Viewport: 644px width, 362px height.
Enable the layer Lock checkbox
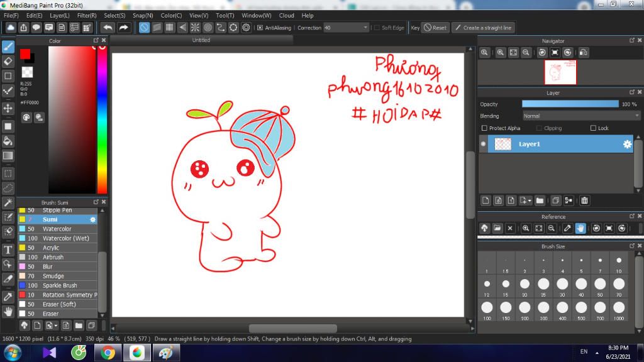593,128
